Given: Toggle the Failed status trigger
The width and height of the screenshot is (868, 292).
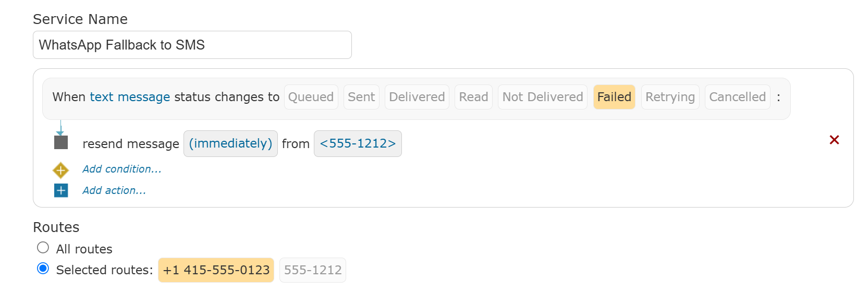Looking at the screenshot, I should (x=614, y=97).
